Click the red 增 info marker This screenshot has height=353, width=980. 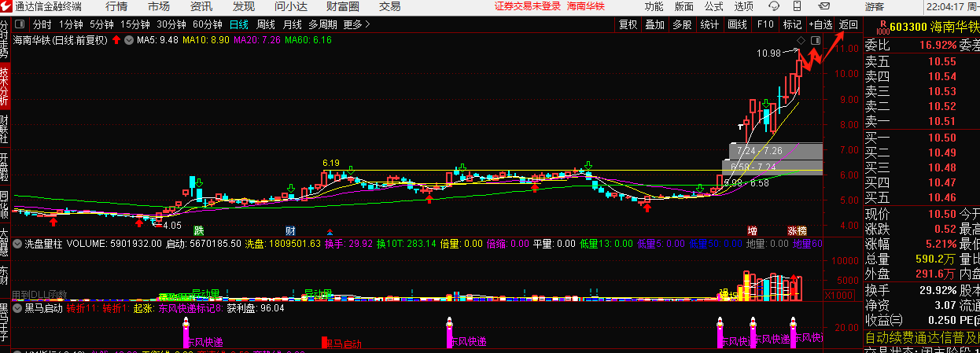pos(753,230)
